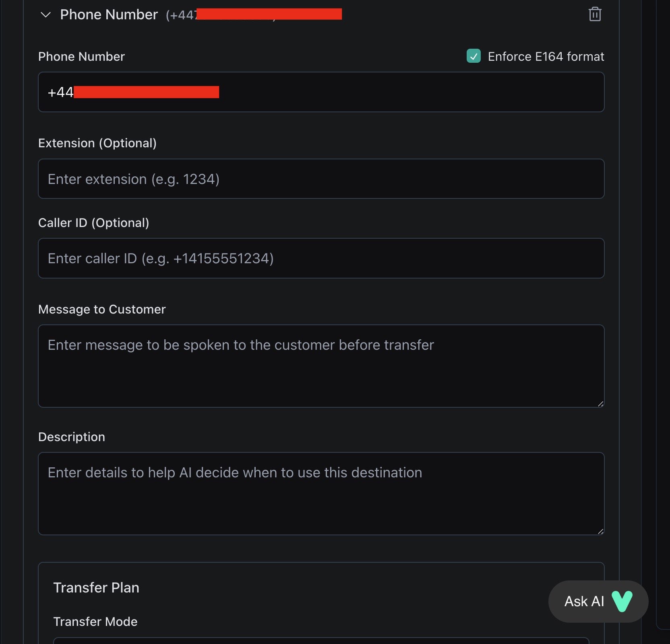
Task: Collapse the Phone Number section chevron
Action: pyautogui.click(x=46, y=15)
